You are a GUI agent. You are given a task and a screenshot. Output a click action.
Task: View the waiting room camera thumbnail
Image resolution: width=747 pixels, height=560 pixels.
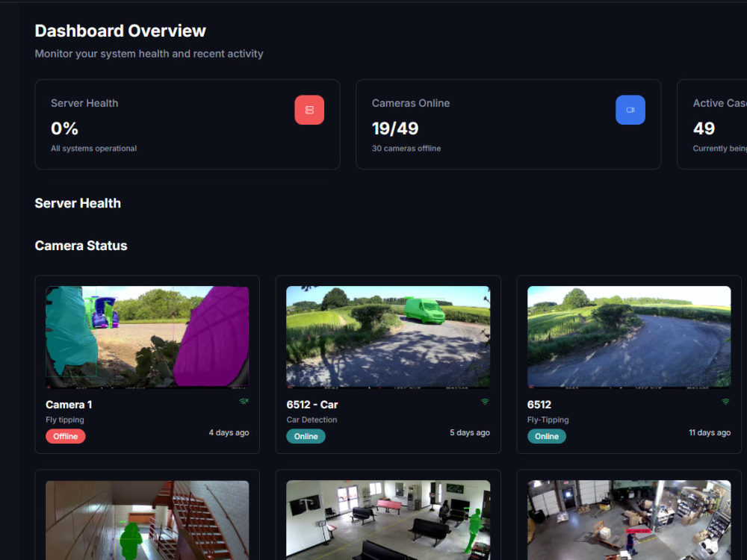coord(388,520)
